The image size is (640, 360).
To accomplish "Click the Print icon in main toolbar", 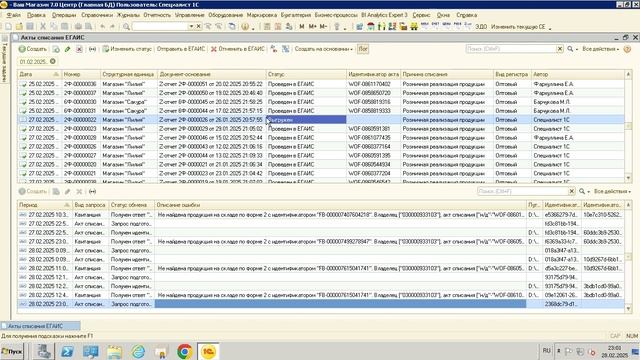I will (x=78, y=27).
